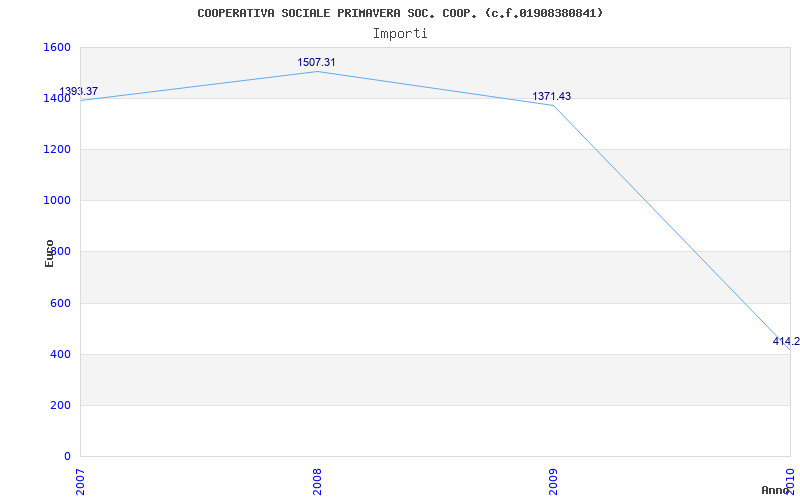The width and height of the screenshot is (800, 500).
Task: Click the 1600 y-axis tick label
Action: click(57, 47)
